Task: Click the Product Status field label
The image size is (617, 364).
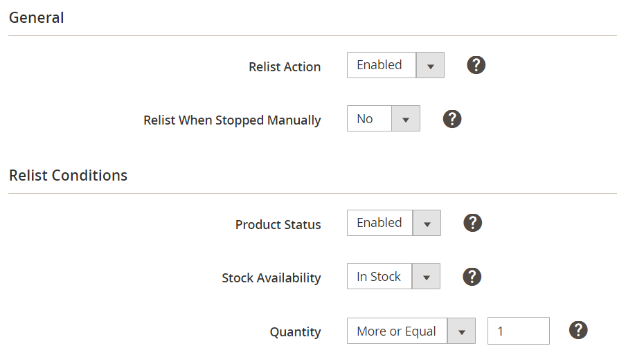Action: coord(278,225)
